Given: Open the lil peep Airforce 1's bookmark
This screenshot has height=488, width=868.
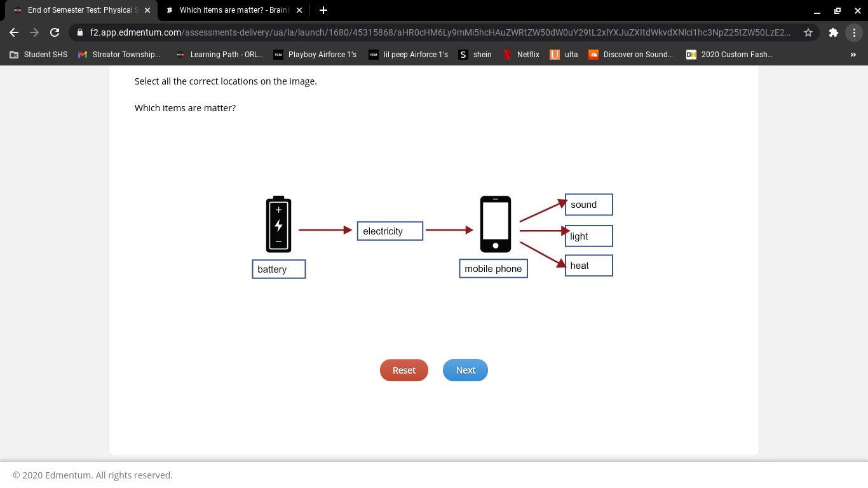Looking at the screenshot, I should pos(409,55).
